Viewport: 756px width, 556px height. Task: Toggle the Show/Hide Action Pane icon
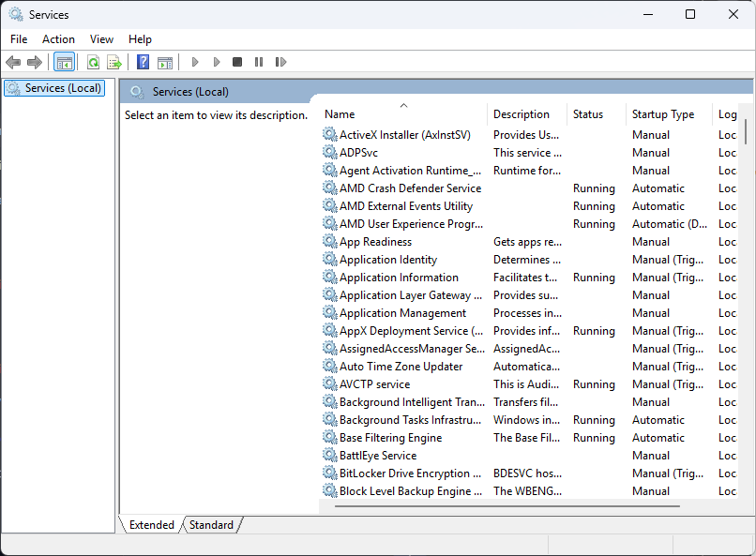(x=165, y=62)
